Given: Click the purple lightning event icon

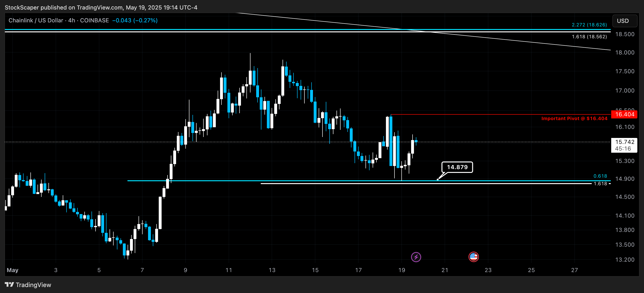Looking at the screenshot, I should coord(416,257).
